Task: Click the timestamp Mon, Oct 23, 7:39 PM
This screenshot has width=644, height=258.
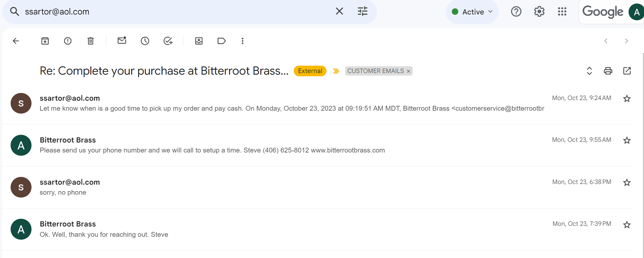Action: pyautogui.click(x=582, y=224)
